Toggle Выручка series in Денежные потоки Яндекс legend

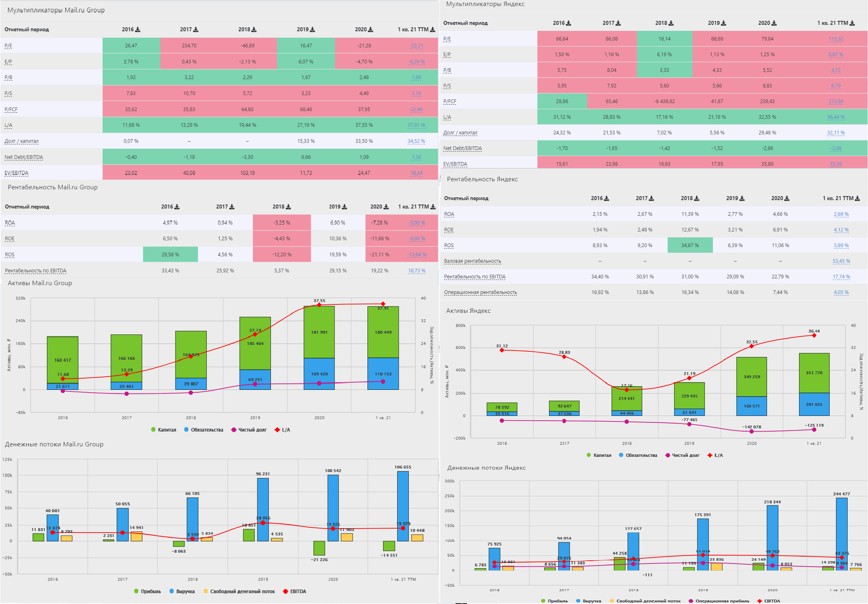click(x=589, y=601)
